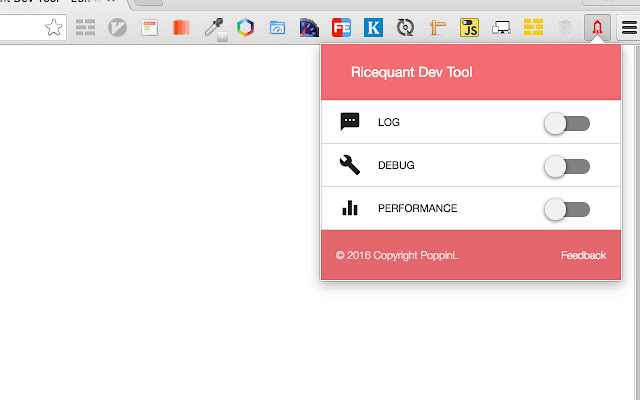Viewport: 640px width, 400px height.
Task: Enable the DEBUG switch
Action: pos(567,167)
